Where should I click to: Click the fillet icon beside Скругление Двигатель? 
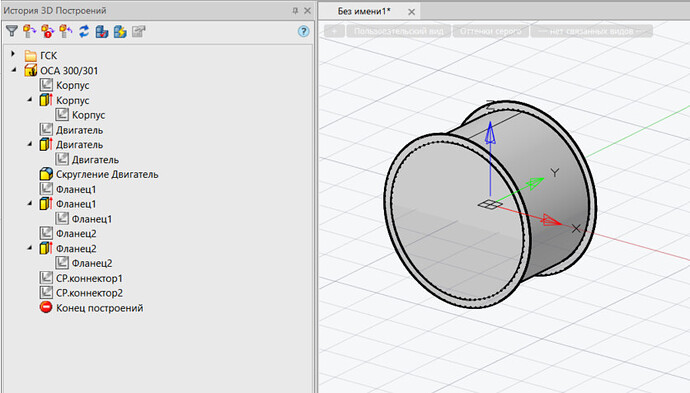[46, 174]
